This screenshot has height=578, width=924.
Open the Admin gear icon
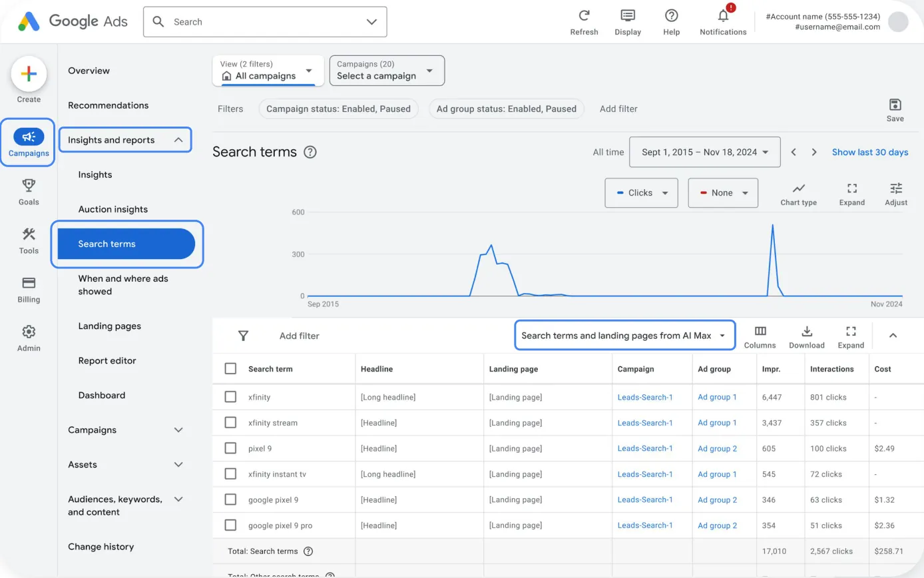point(29,331)
